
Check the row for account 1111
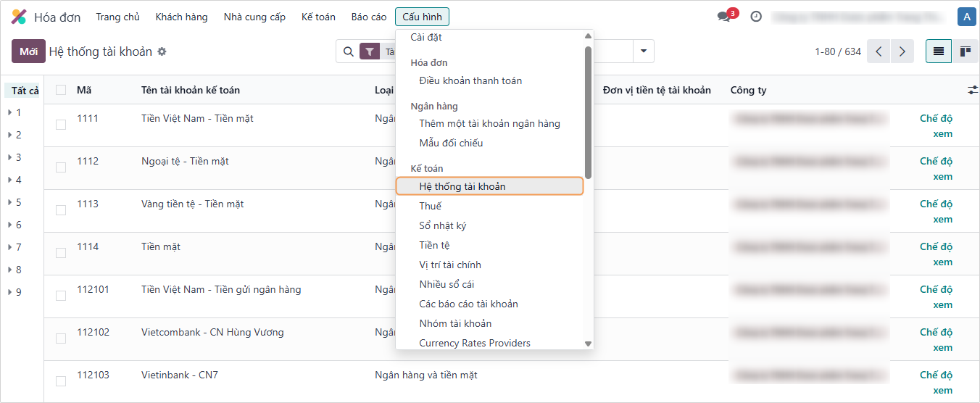click(61, 125)
